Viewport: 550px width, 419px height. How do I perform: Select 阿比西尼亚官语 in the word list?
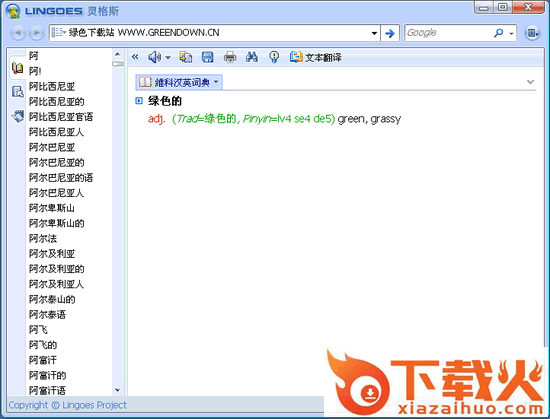coord(61,116)
